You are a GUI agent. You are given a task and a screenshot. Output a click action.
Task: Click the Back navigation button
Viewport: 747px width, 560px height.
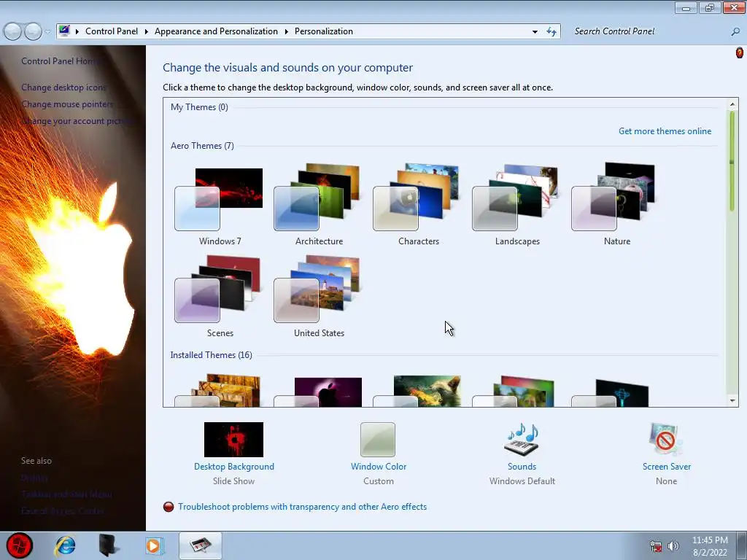[13, 31]
